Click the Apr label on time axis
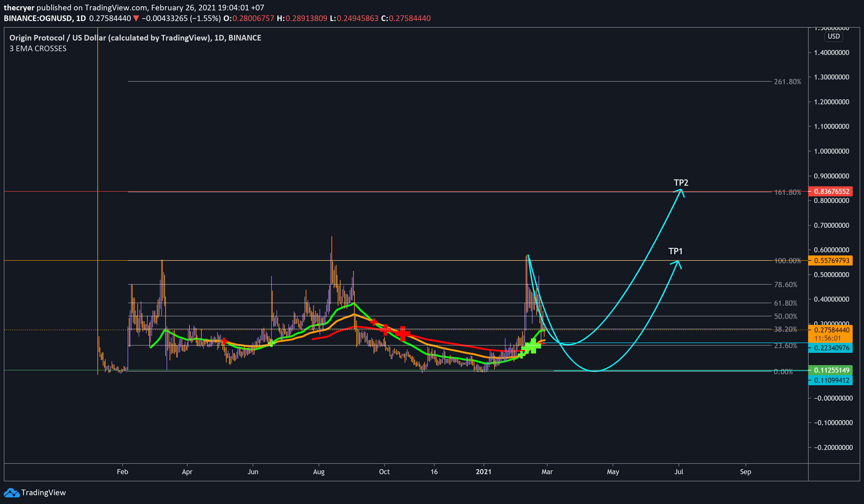Viewport: 864px width, 504px height. click(x=187, y=472)
